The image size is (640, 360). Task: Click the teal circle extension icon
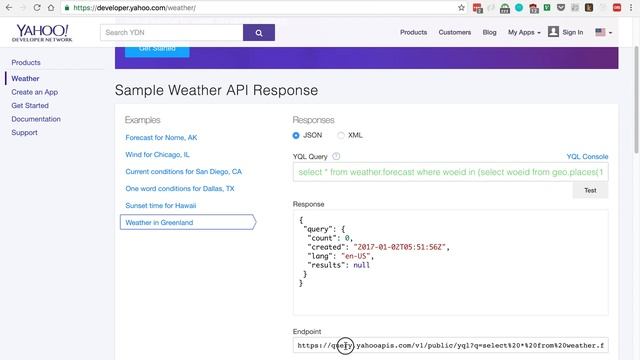coord(519,7)
